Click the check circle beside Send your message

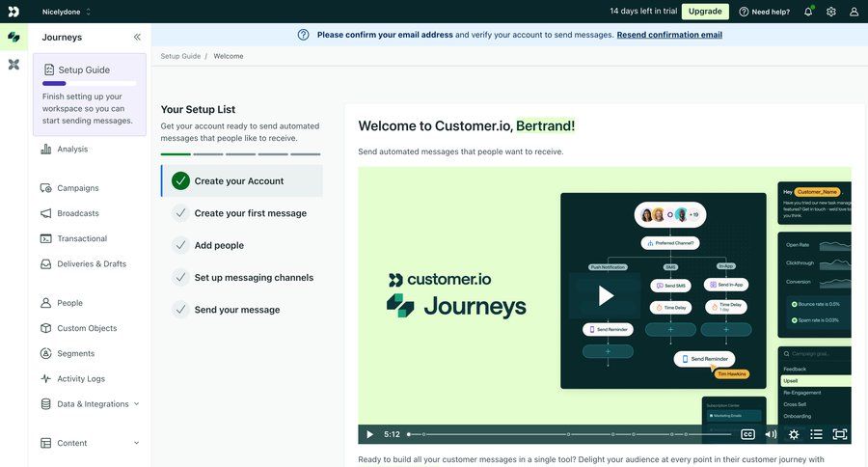point(180,309)
